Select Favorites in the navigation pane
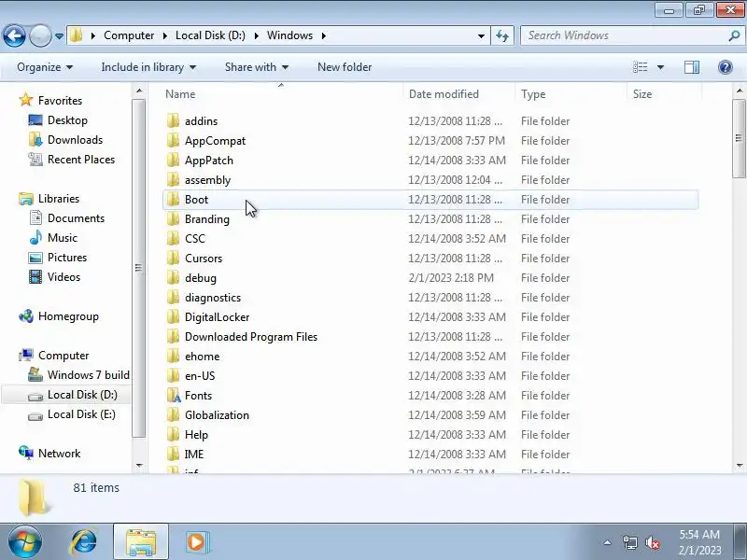 60,101
